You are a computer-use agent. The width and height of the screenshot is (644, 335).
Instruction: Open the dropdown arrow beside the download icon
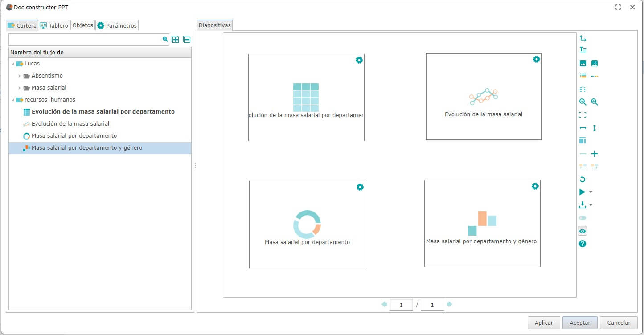click(591, 205)
